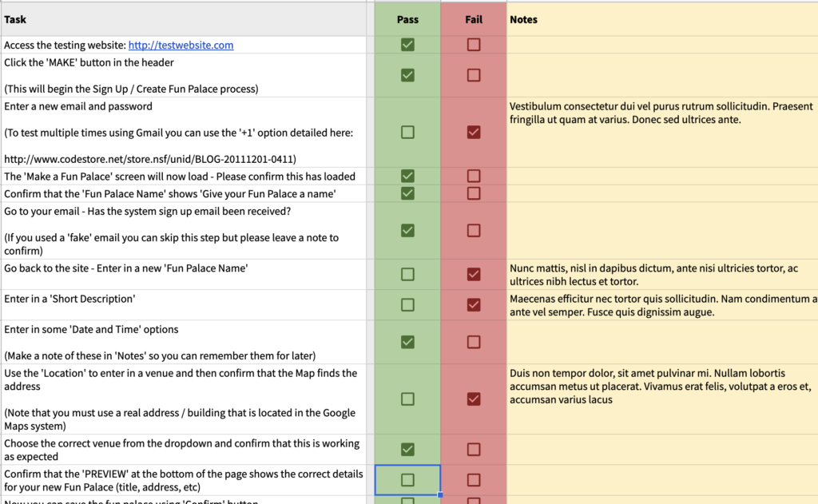Viewport: 818px width, 504px height.
Task: Select note starting 'Duis non tempor dolor'
Action: 662,399
